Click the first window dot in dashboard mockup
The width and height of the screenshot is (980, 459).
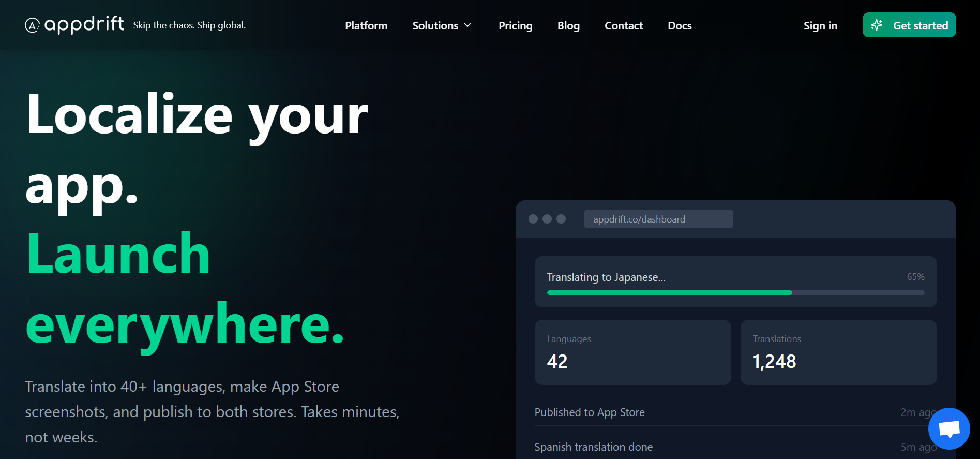[533, 219]
